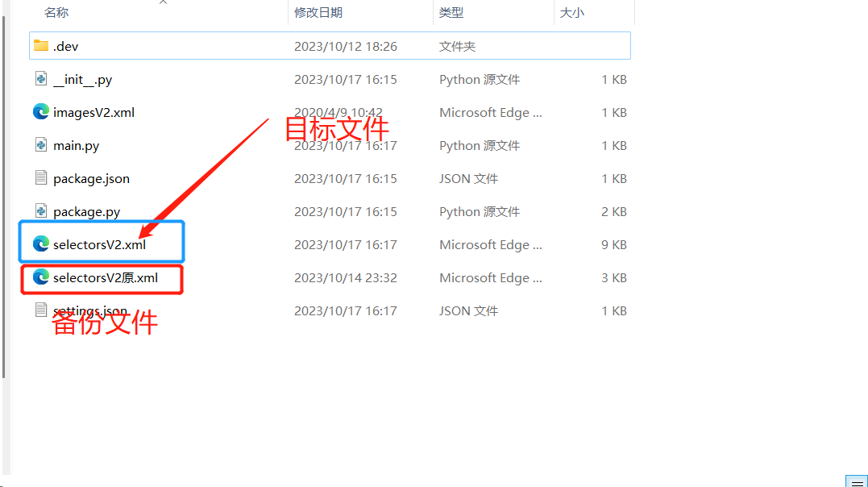Screen dimensions: 868x487
Task: Click the 1 KB size of main.py
Action: [614, 146]
